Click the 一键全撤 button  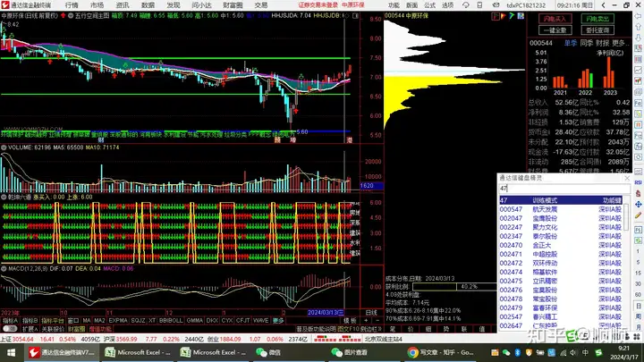pos(555,30)
